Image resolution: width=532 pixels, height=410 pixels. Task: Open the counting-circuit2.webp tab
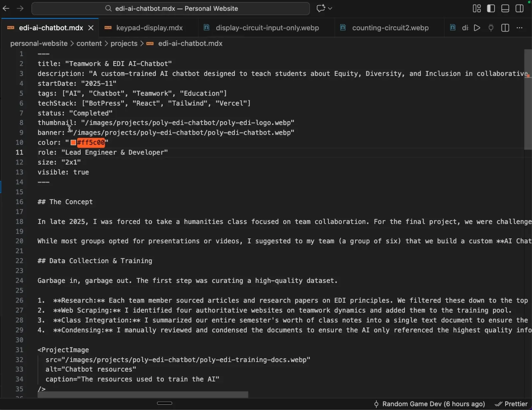pyautogui.click(x=391, y=28)
